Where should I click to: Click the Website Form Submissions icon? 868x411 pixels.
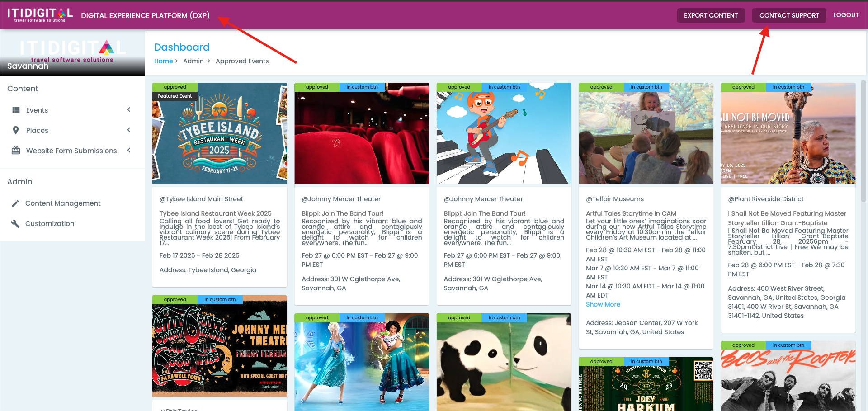pyautogui.click(x=16, y=151)
